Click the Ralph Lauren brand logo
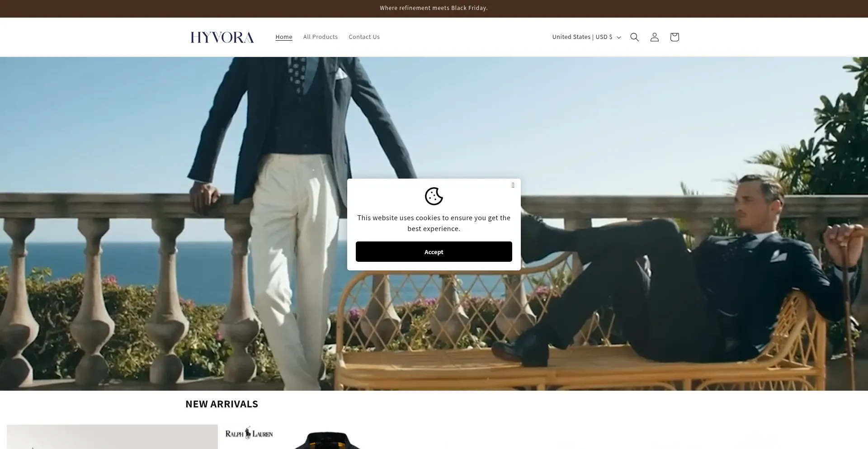Screen dimensions: 868x449 pyautogui.click(x=249, y=434)
